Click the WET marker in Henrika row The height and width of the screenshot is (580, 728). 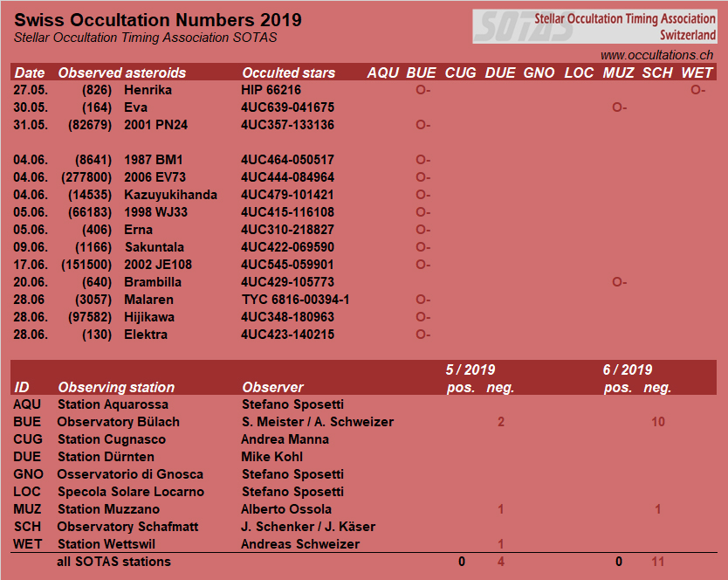pos(697,90)
